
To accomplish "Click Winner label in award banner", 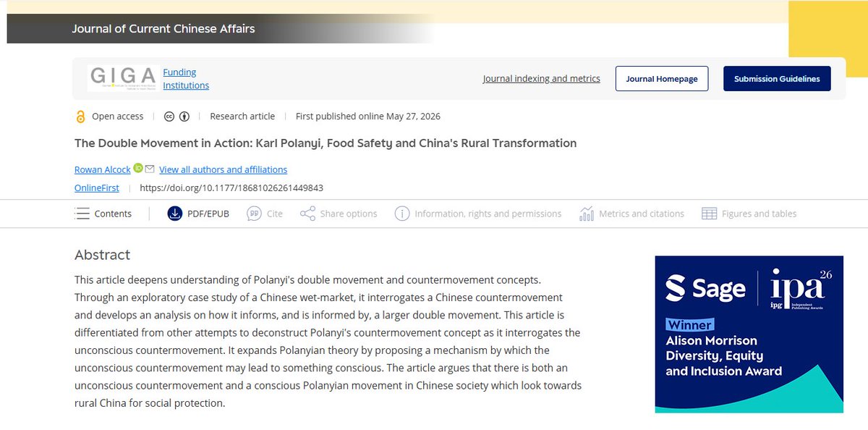I will pyautogui.click(x=690, y=324).
